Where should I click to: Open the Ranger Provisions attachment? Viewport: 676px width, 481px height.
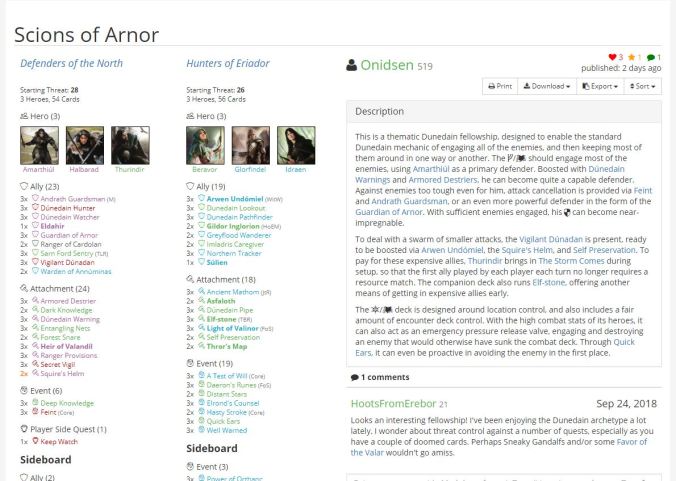[x=69, y=356]
